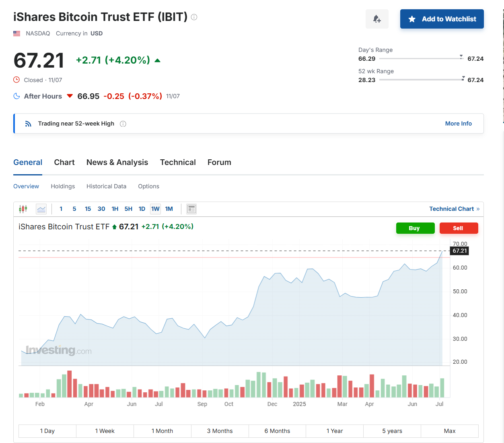
Task: Click the US flag icon near NASDAQ
Action: pyautogui.click(x=16, y=33)
